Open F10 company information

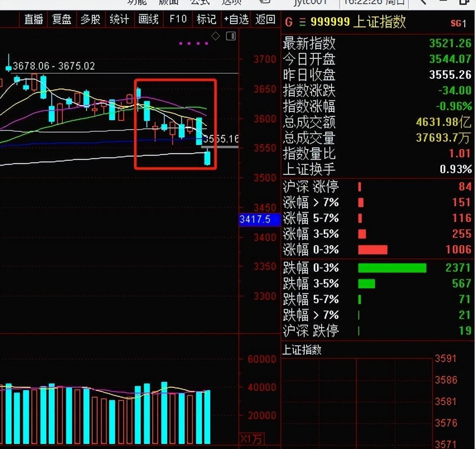pyautogui.click(x=178, y=19)
